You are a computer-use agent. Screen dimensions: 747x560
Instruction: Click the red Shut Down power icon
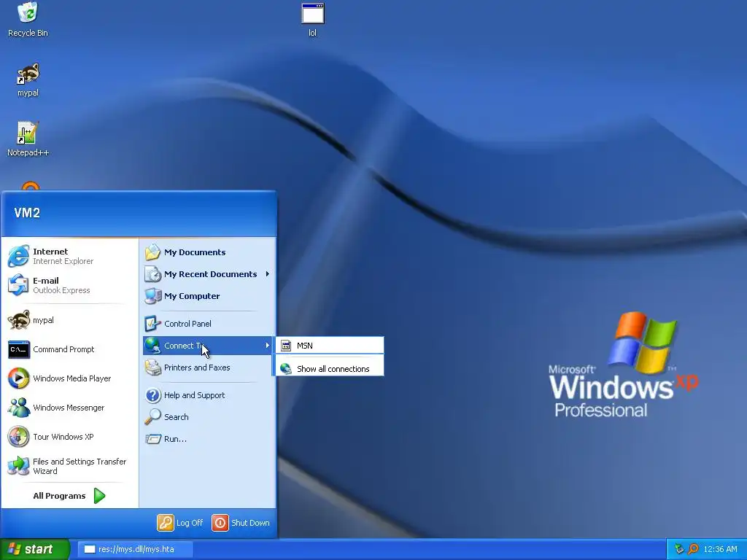pyautogui.click(x=220, y=523)
